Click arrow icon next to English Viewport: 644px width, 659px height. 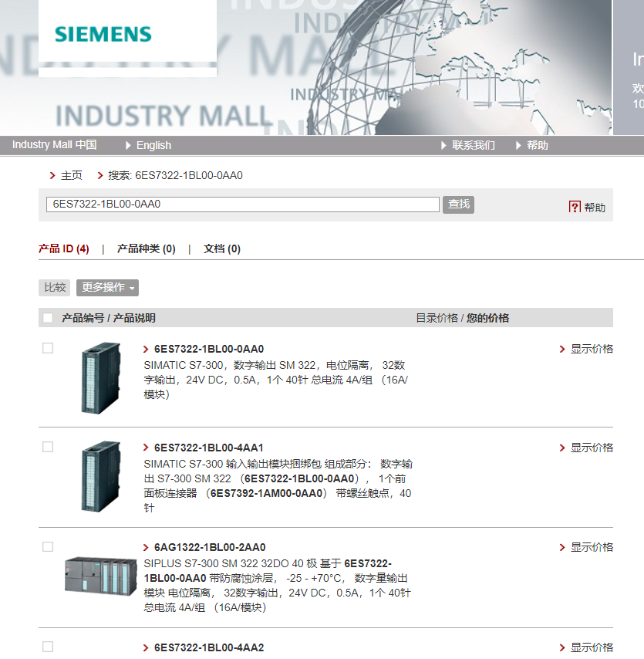[129, 145]
